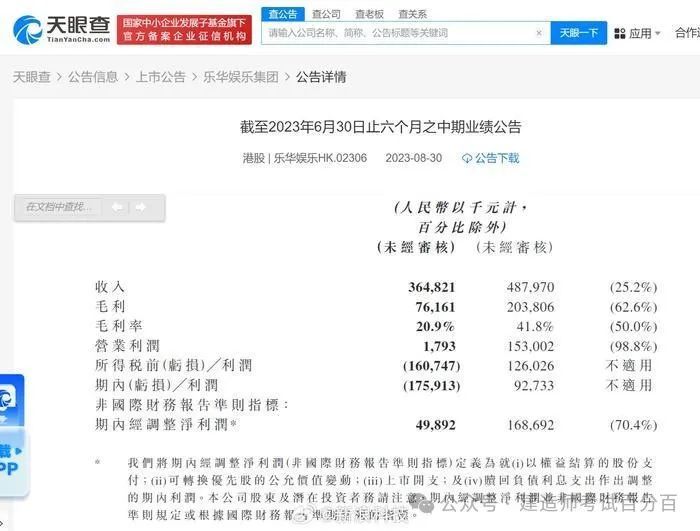The height and width of the screenshot is (531, 700).
Task: Click prior value 168,692
Action: [530, 425]
